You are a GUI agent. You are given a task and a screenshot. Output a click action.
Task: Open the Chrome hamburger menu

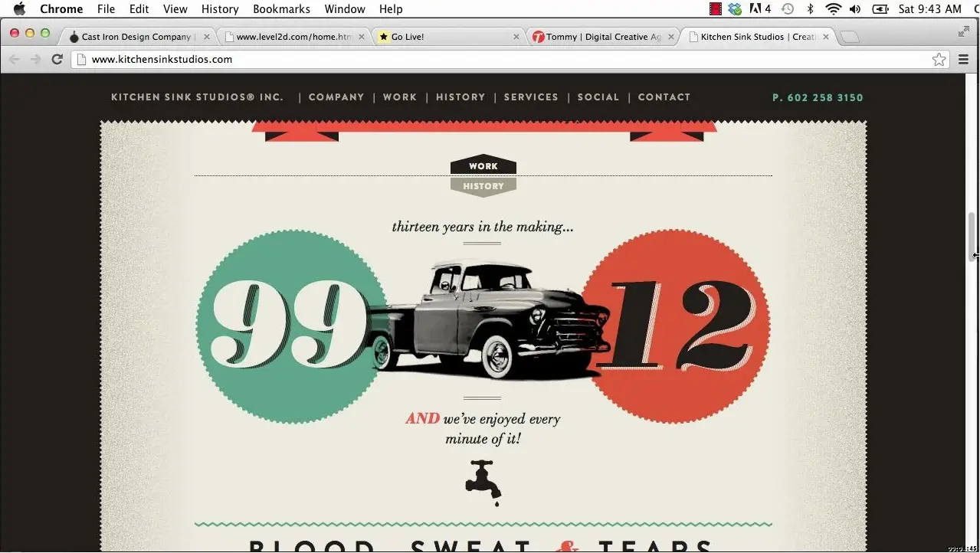click(x=964, y=60)
